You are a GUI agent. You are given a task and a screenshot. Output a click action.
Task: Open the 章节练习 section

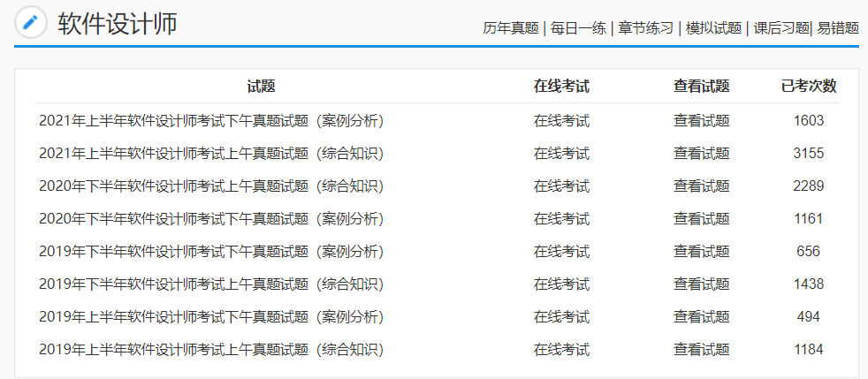pos(645,27)
